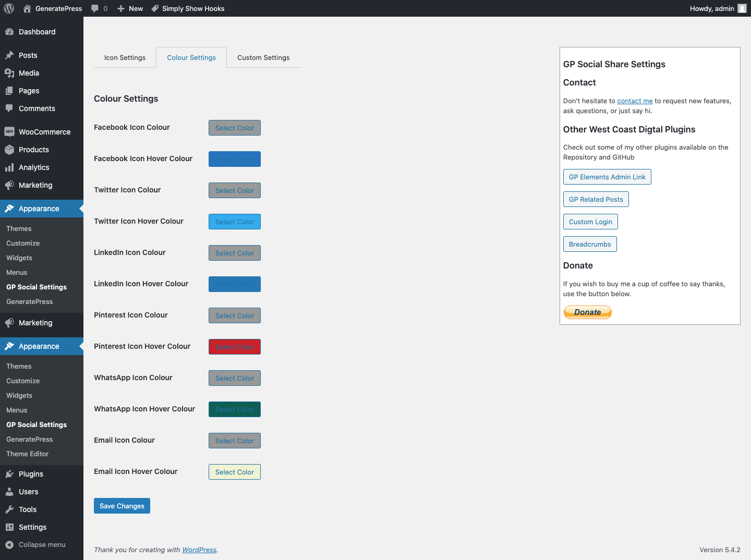Pick the Facebook Icon Hover Colour swatch
The height and width of the screenshot is (560, 751).
(235, 159)
